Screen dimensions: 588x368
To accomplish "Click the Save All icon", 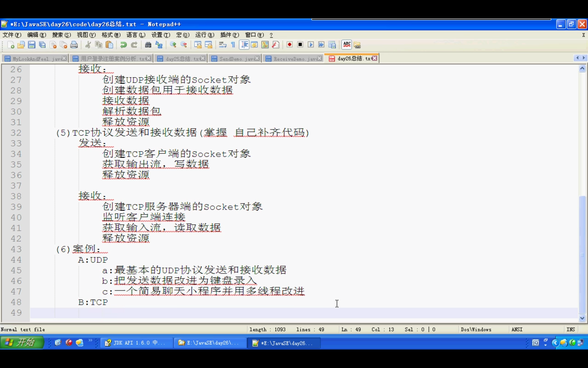I will (42, 45).
